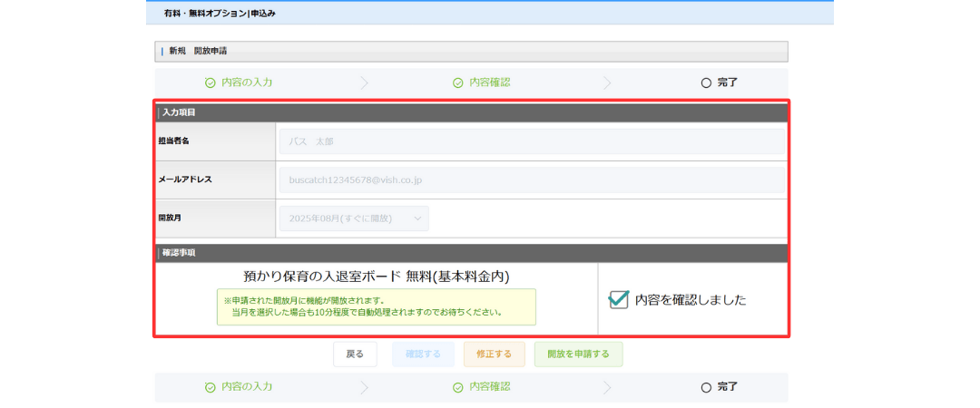
Task: Click top chevron arrow after 内容確認 step
Action: 607,83
